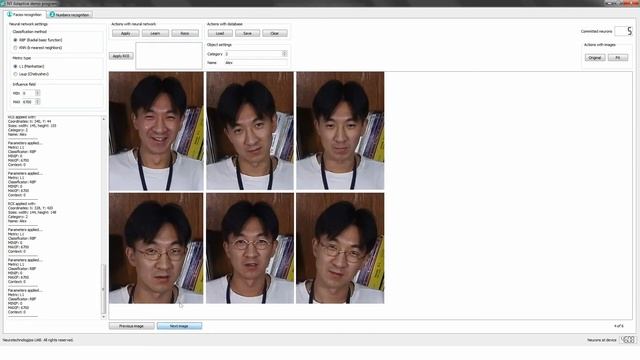
Task: Show image at Original size
Action: [595, 58]
